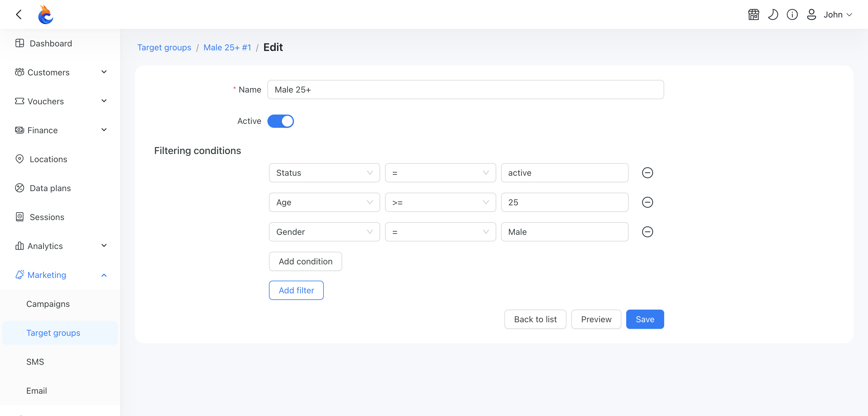Click the Preview button
This screenshot has width=868, height=416.
point(596,319)
